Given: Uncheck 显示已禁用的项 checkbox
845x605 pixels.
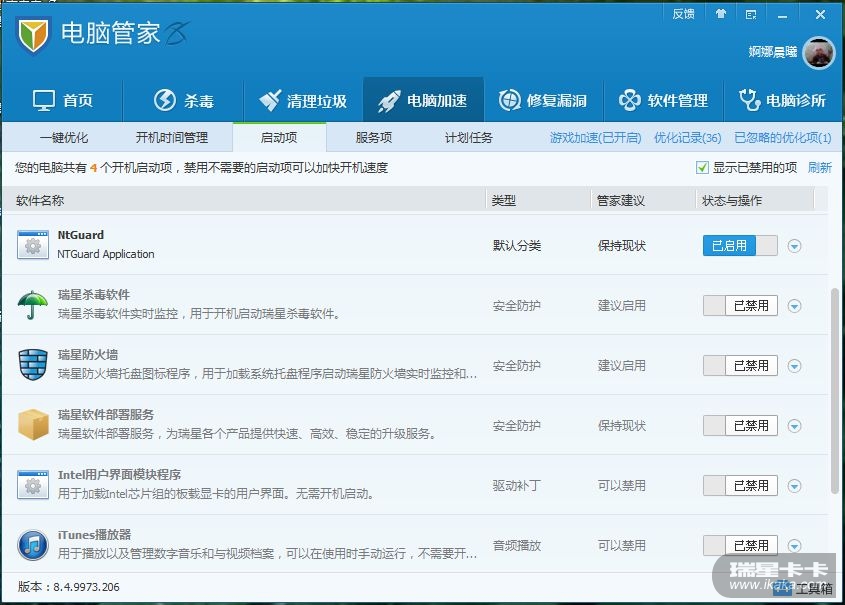Looking at the screenshot, I should (x=702, y=168).
